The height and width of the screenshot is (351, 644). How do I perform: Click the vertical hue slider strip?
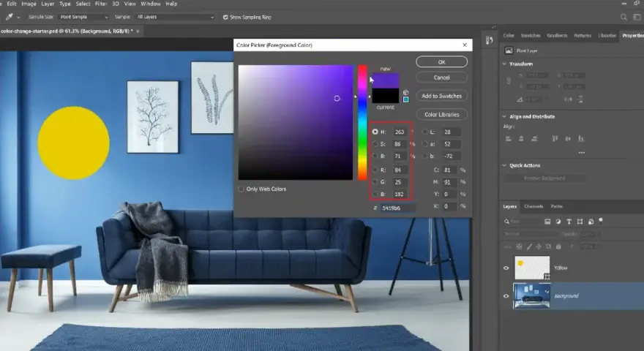(362, 122)
